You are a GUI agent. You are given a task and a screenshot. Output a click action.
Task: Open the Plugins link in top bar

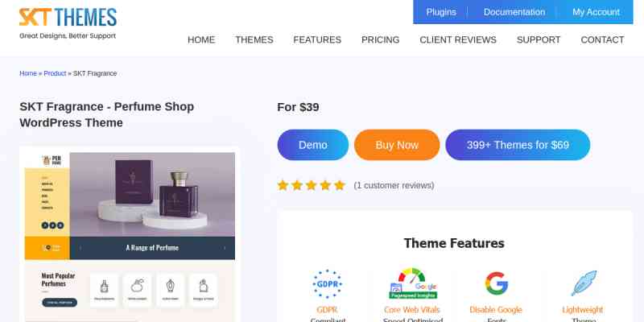pyautogui.click(x=441, y=12)
